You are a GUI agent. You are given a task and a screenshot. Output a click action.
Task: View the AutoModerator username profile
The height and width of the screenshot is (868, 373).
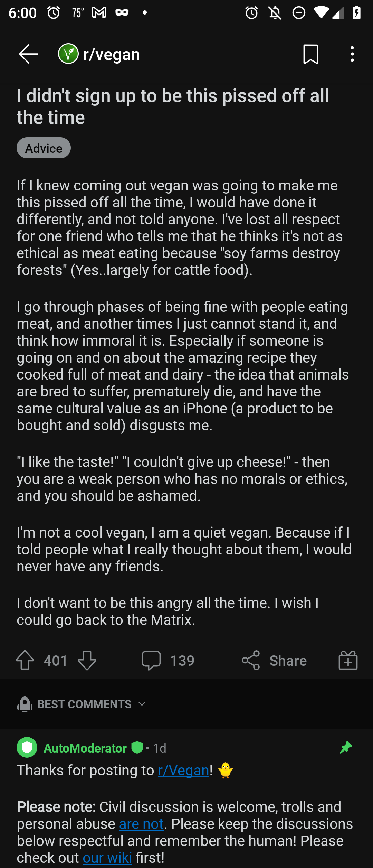coord(85,748)
